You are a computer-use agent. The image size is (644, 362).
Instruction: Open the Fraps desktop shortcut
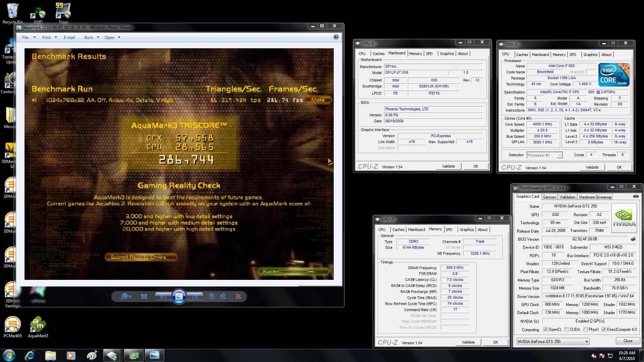tap(64, 13)
